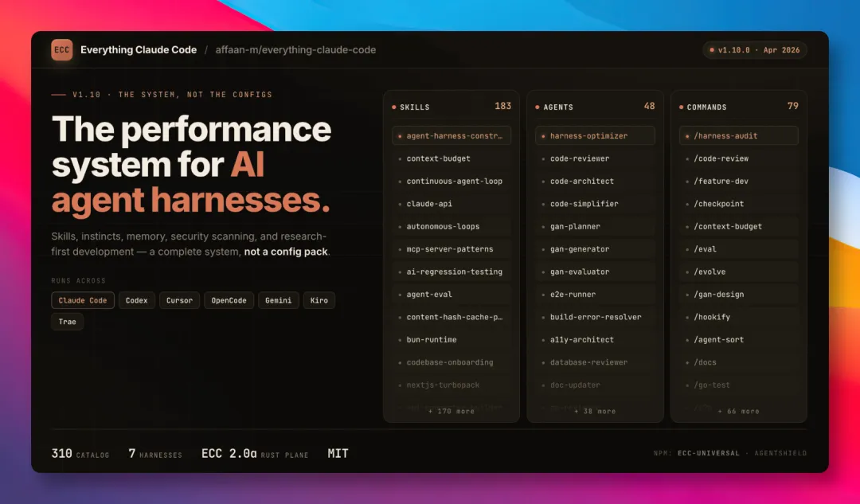Select the gan-evaluator agent
Viewport: 860px width, 504px height.
point(595,272)
